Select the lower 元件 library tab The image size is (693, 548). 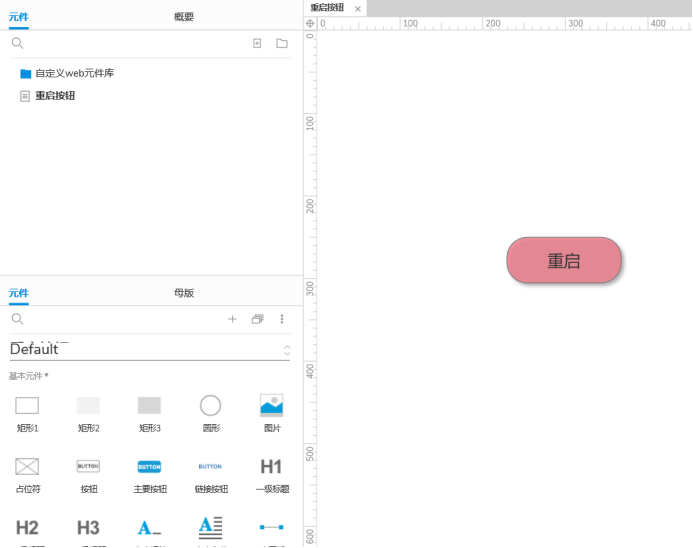19,293
